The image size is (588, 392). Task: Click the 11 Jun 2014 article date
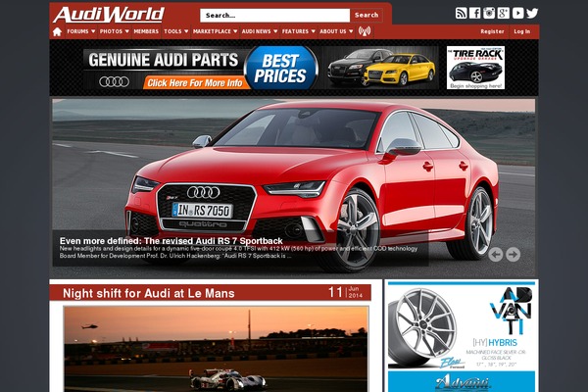pyautogui.click(x=345, y=292)
